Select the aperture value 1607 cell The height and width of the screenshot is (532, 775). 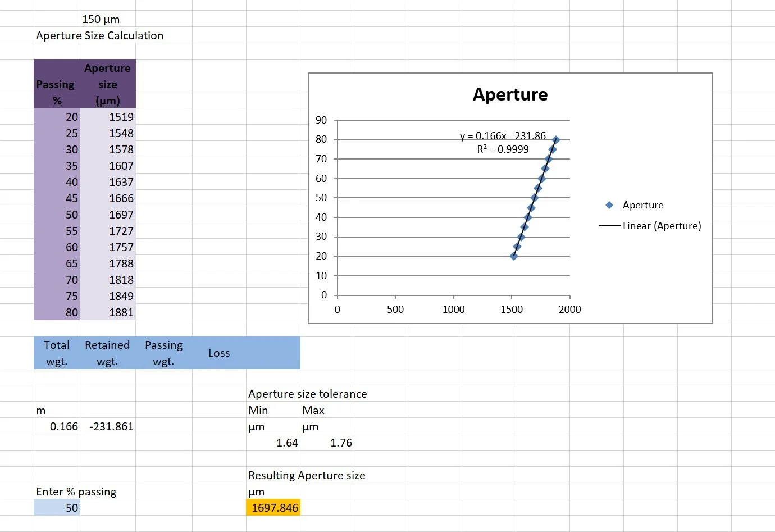(x=108, y=166)
